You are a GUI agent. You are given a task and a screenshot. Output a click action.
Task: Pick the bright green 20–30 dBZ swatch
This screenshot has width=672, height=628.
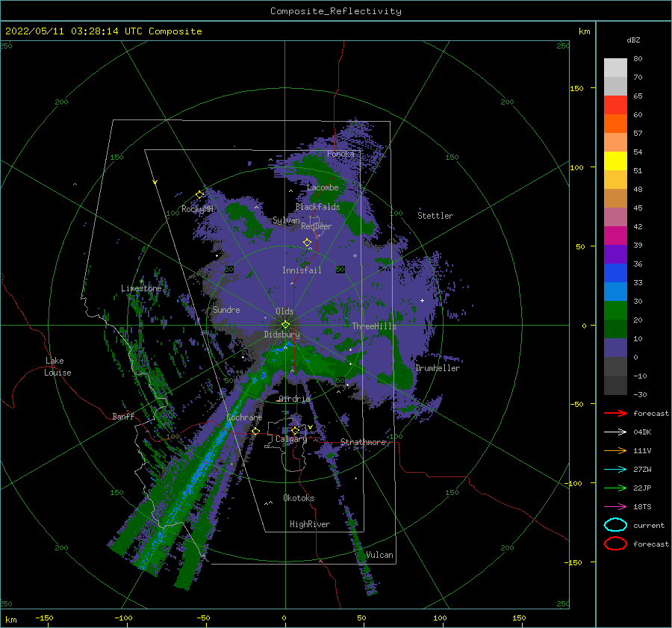click(615, 310)
